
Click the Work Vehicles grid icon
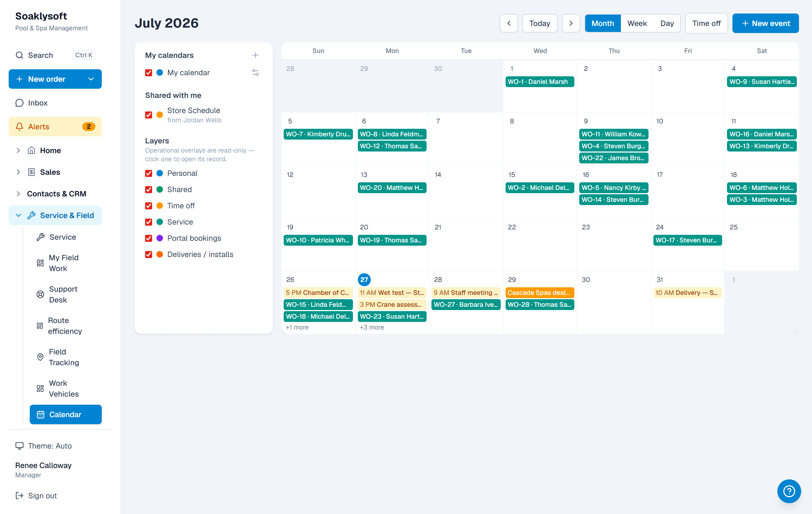[x=40, y=389]
